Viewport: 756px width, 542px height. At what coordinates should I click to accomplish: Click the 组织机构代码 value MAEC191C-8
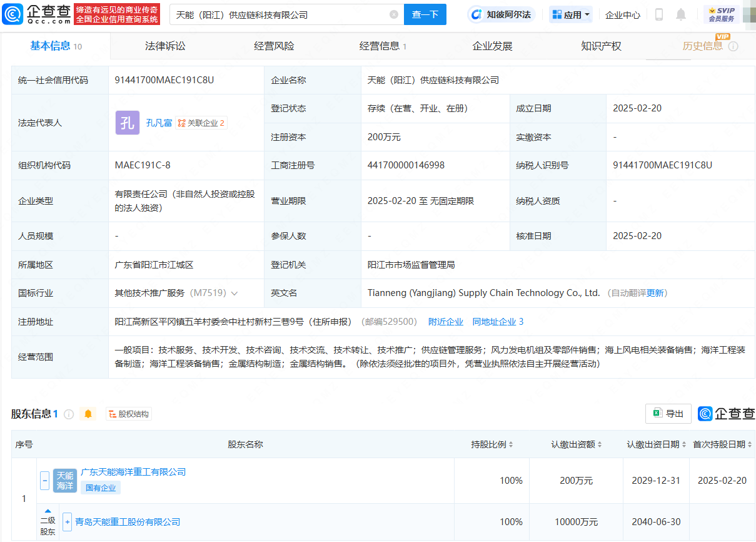click(x=143, y=165)
